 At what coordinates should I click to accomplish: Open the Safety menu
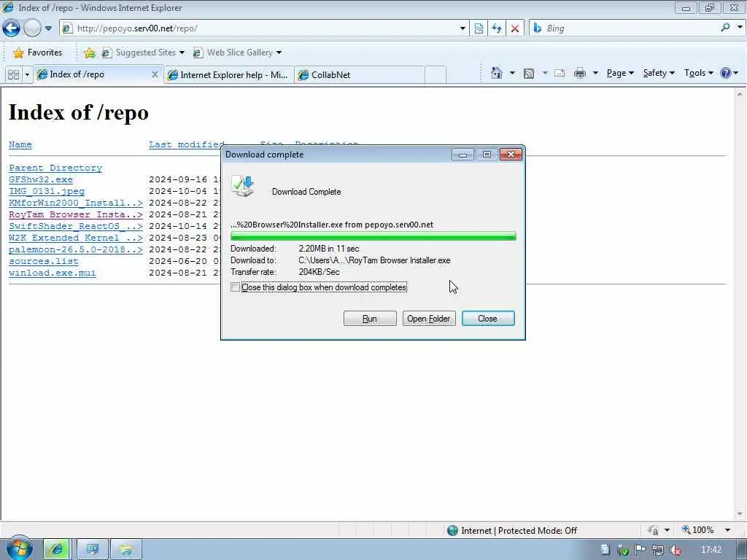(659, 74)
